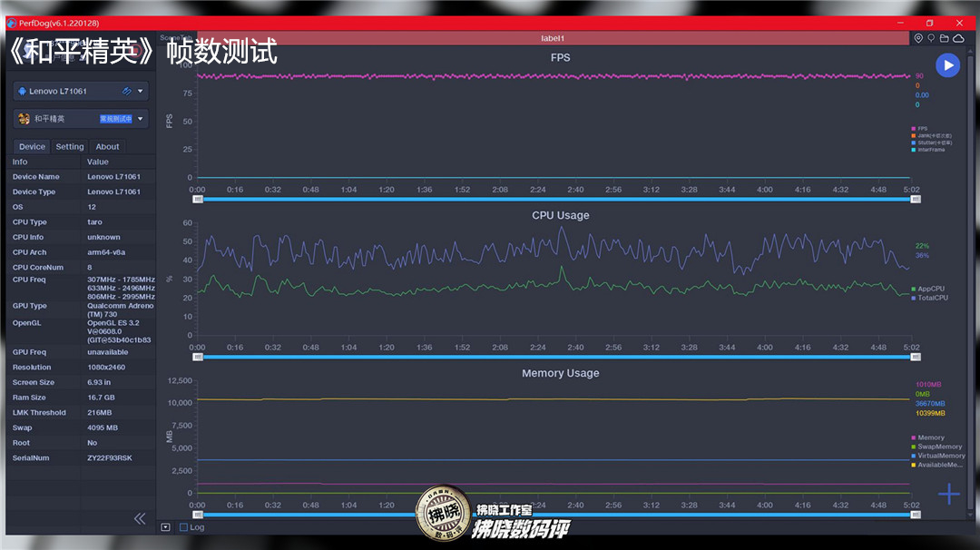Select the CPU Type value taro

click(94, 221)
